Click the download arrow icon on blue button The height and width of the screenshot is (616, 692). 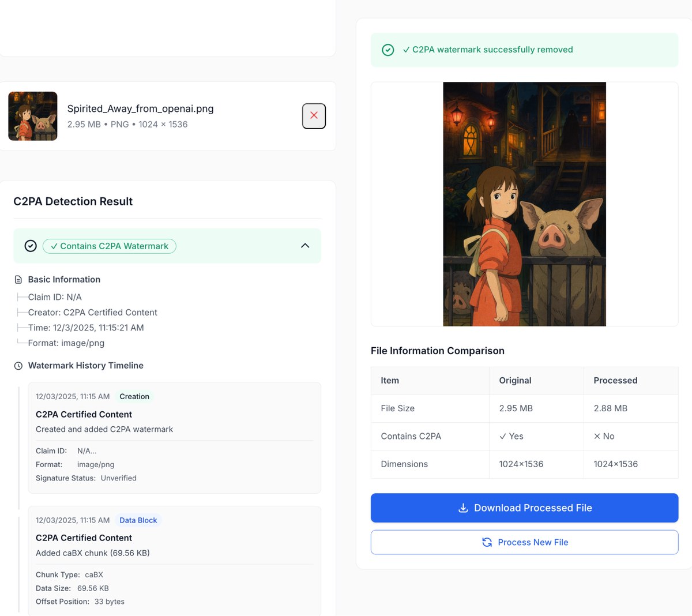(x=463, y=508)
